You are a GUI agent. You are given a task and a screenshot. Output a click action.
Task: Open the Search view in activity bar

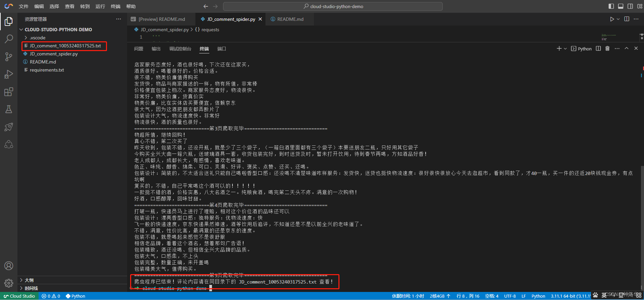pos(9,39)
